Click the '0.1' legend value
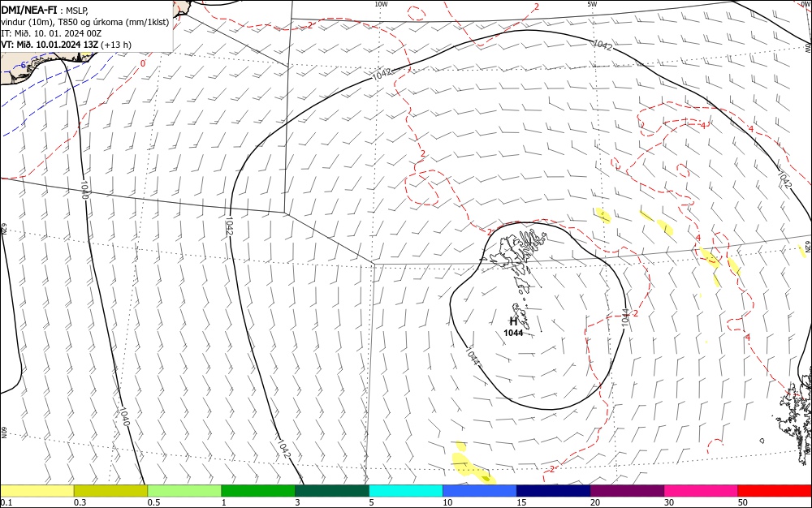Viewport: 812px width, 508px height. click(6, 502)
